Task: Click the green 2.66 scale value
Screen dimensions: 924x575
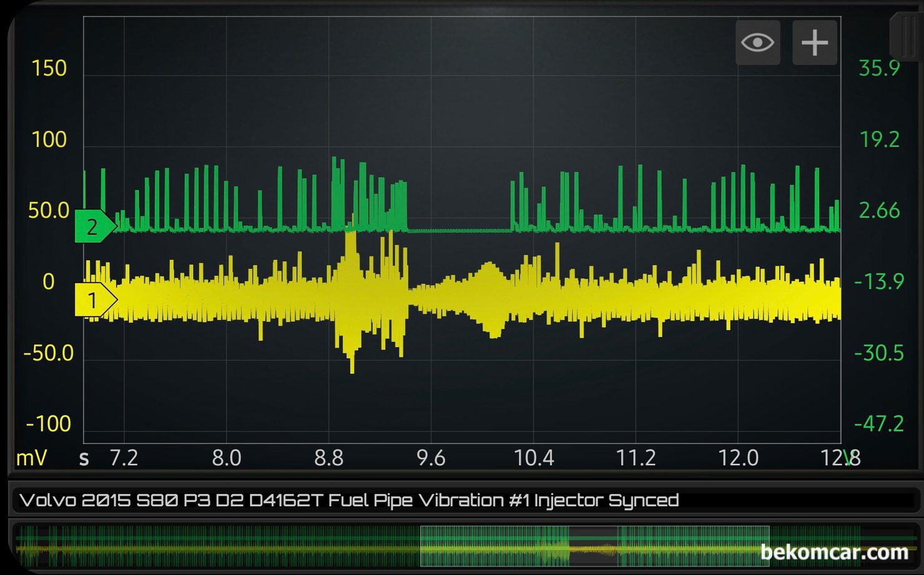Action: 879,210
